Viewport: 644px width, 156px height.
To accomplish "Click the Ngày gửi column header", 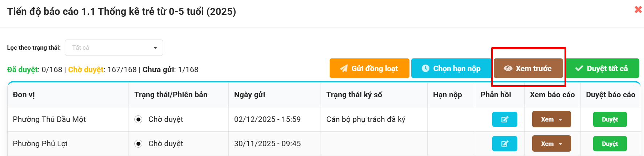I will coord(249,95).
